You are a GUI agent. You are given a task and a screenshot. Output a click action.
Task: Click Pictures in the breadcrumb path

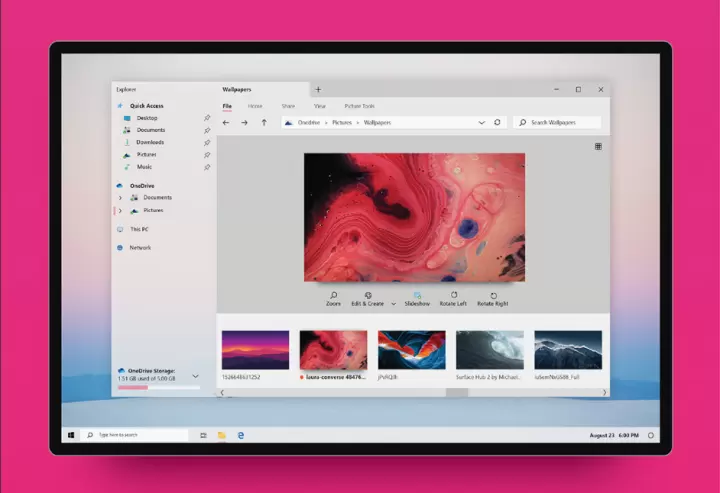pyautogui.click(x=342, y=122)
